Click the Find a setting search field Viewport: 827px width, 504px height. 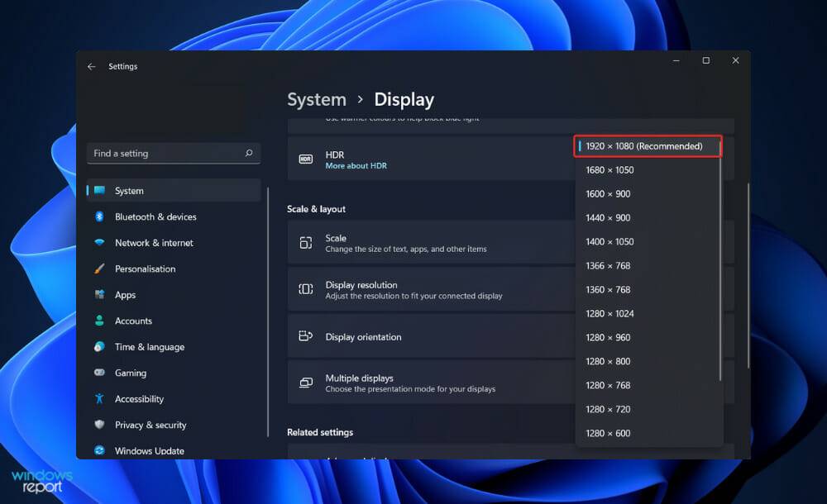point(174,153)
